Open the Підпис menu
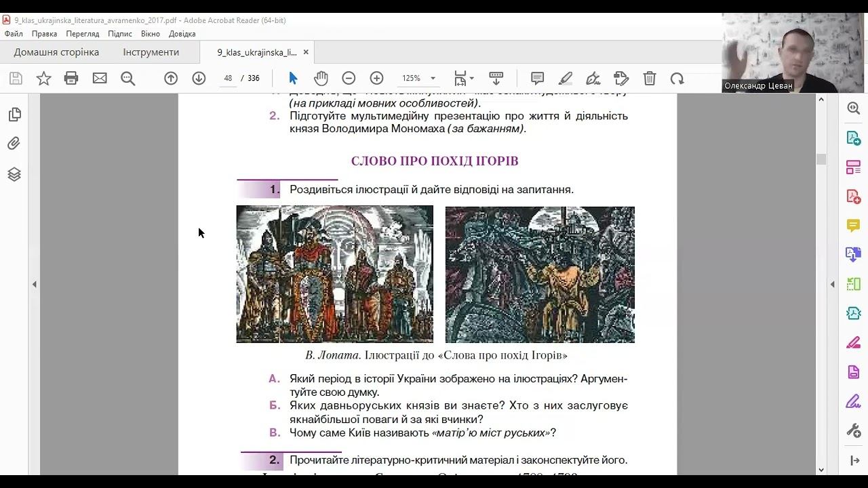 [120, 34]
